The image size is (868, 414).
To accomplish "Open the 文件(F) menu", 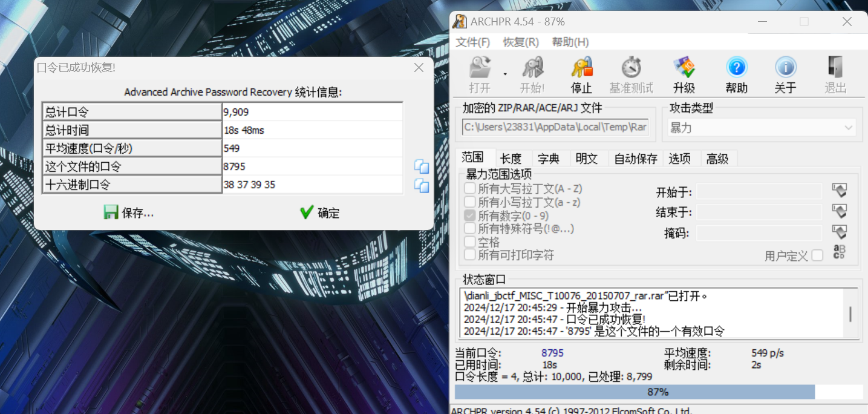I will [472, 42].
